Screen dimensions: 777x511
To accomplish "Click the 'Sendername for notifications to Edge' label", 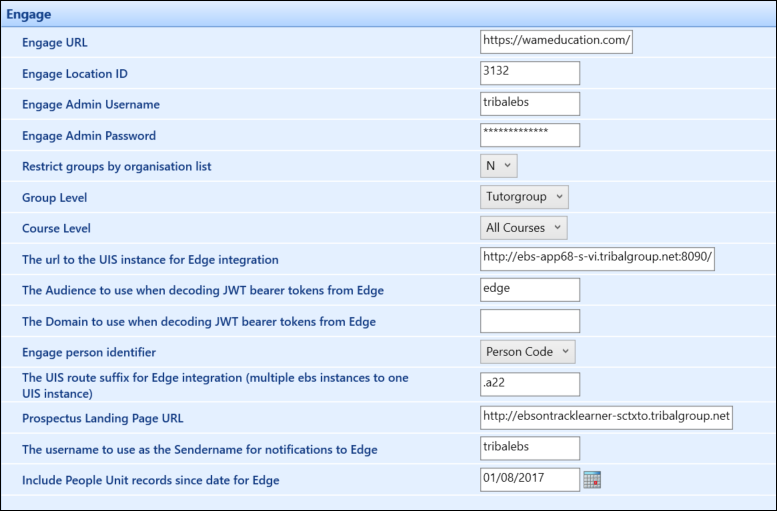I will 200,450.
